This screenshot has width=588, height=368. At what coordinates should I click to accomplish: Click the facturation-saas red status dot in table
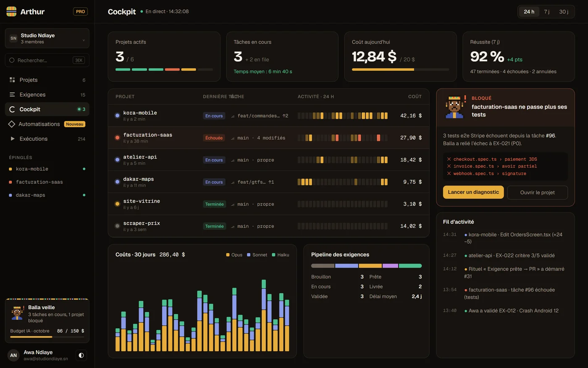coord(117,138)
